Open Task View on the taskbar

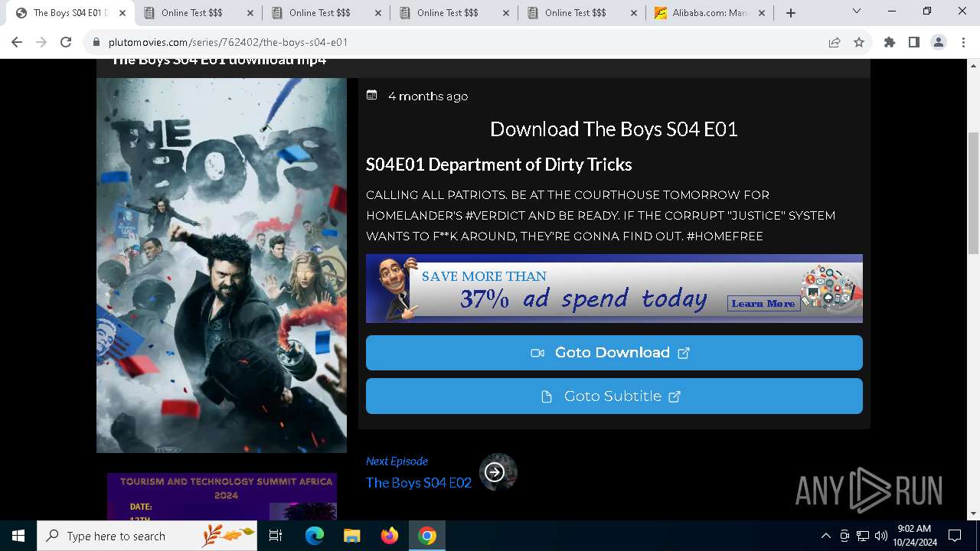tap(276, 536)
